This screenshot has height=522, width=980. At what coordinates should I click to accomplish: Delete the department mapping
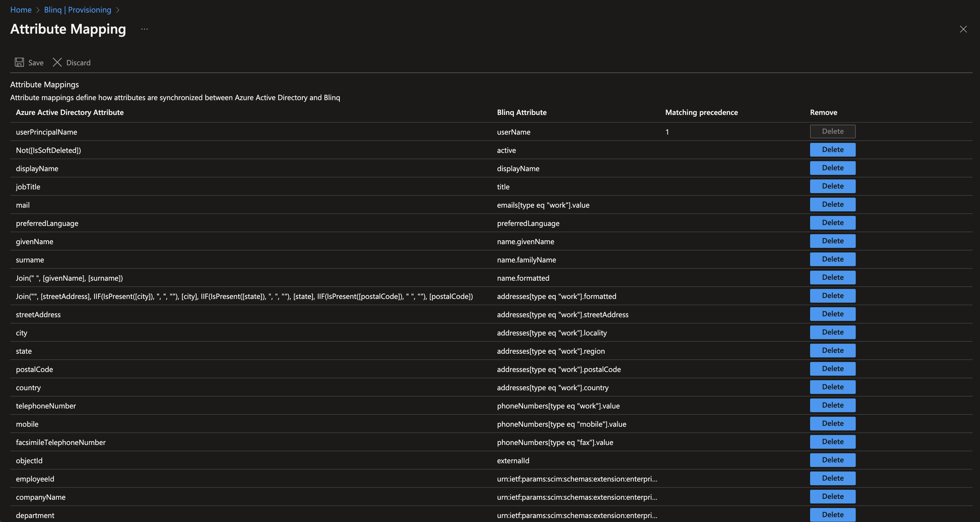pyautogui.click(x=832, y=515)
